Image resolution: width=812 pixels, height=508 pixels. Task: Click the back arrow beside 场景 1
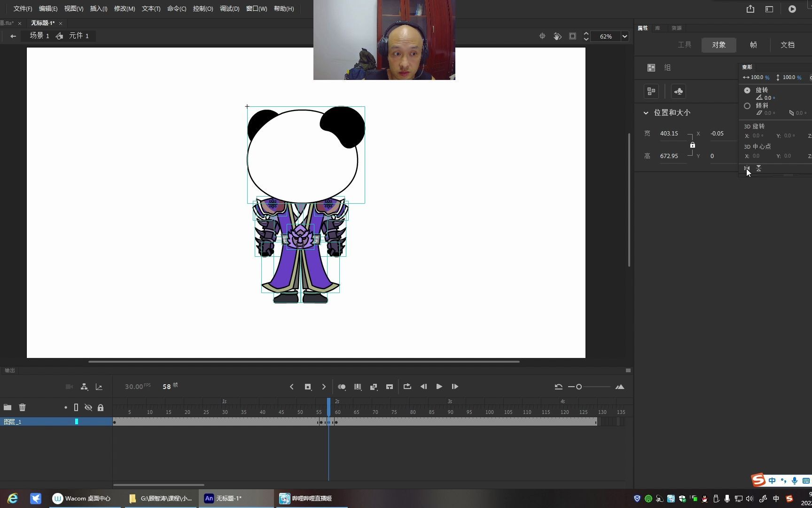pos(13,36)
